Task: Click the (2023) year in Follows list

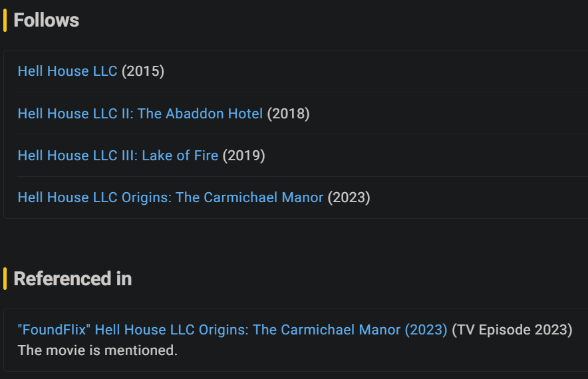Action: 349,197
